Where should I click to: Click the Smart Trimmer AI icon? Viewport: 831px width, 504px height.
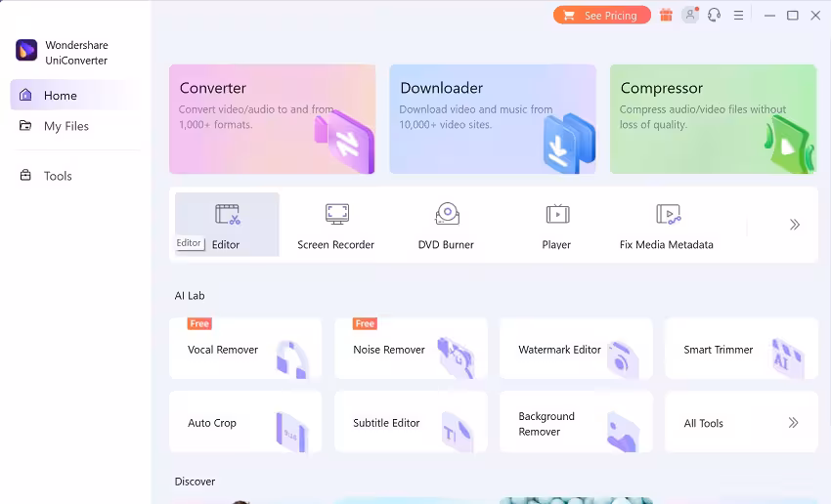(788, 358)
